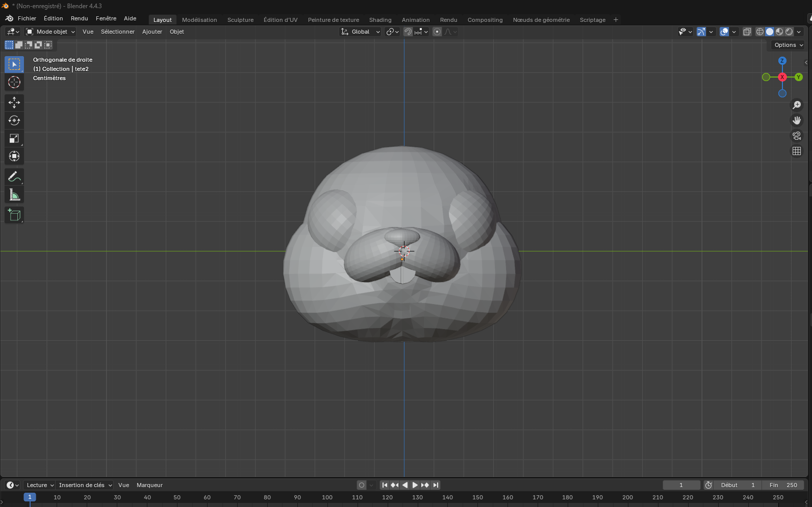Open the Ajouter menu
Viewport: 812px width, 507px height.
[152, 32]
